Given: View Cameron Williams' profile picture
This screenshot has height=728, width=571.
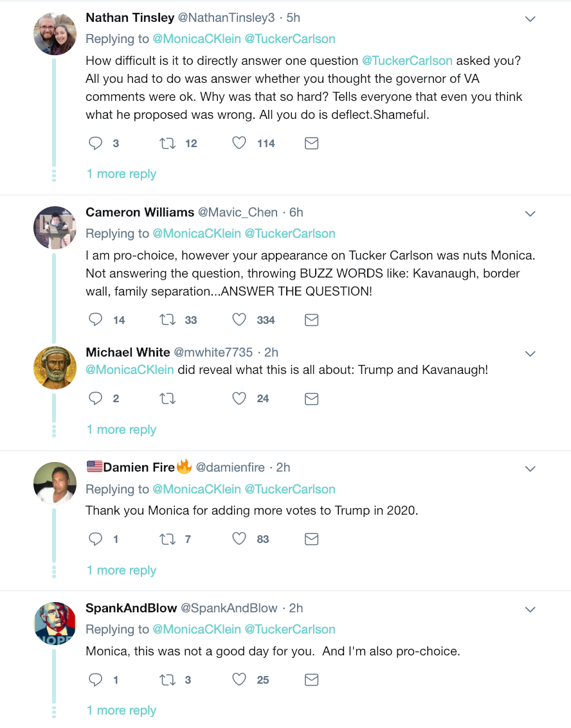Looking at the screenshot, I should 55,227.
